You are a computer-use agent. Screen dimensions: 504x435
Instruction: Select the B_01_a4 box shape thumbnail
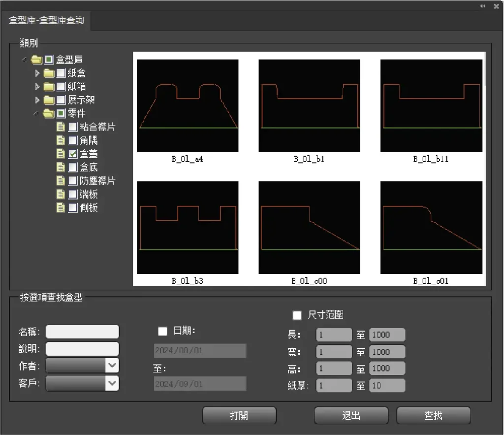[188, 105]
